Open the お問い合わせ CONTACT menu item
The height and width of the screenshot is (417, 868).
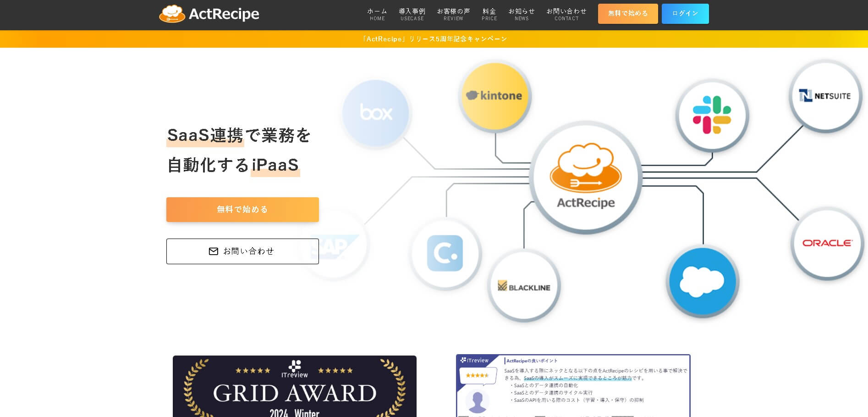tap(566, 14)
